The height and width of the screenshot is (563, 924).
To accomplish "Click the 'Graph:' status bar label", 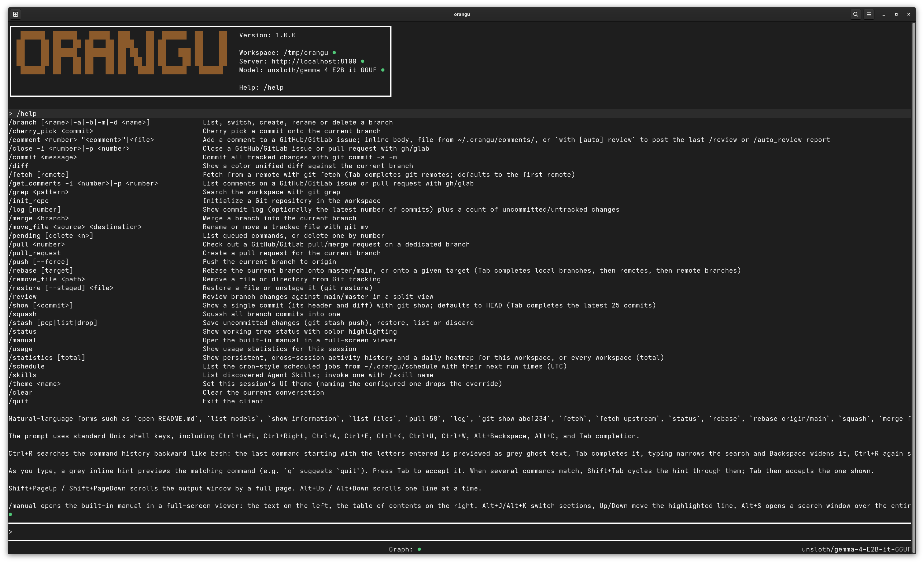I will [x=401, y=549].
